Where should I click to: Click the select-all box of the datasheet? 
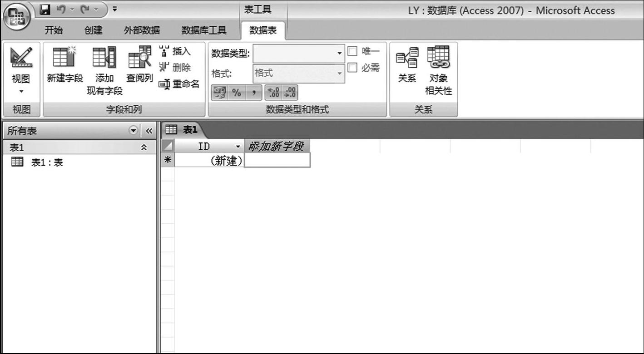click(x=168, y=146)
